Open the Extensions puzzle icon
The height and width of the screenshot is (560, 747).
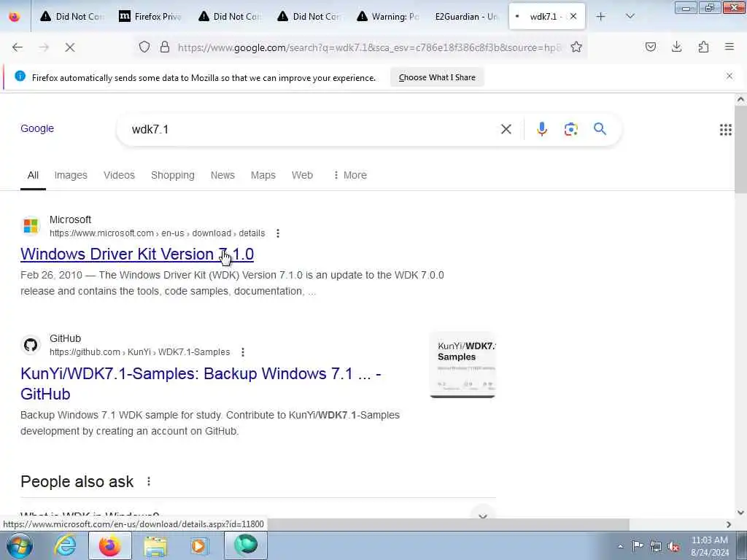pos(703,47)
